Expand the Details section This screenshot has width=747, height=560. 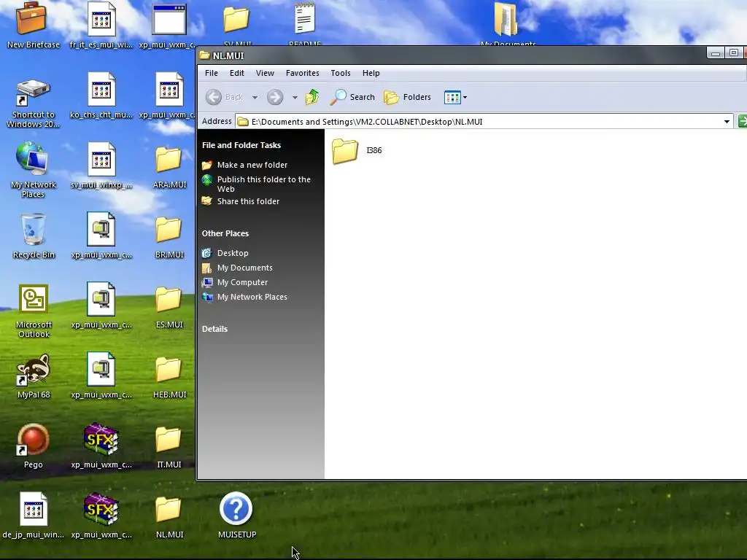tap(214, 329)
